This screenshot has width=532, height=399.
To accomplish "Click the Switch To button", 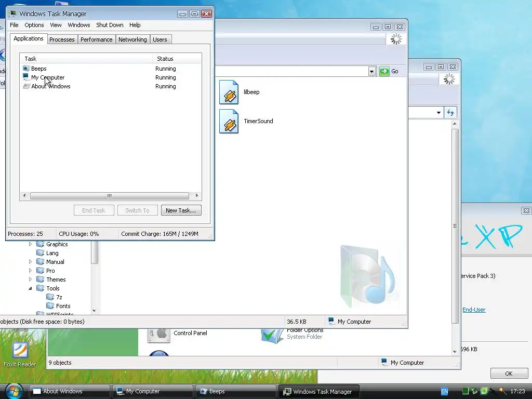I will click(137, 210).
